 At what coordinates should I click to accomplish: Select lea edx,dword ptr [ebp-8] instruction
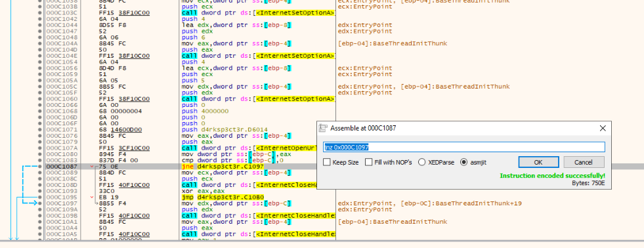[236, 25]
